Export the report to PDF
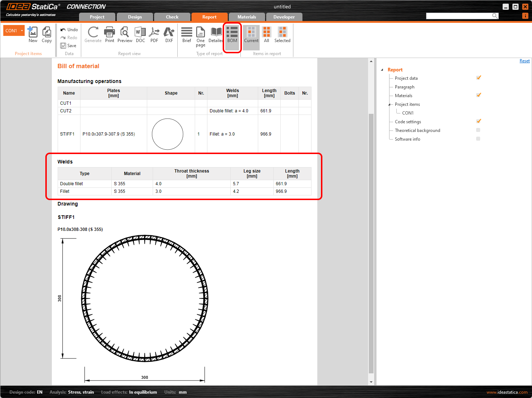This screenshot has height=398, width=532. 154,34
